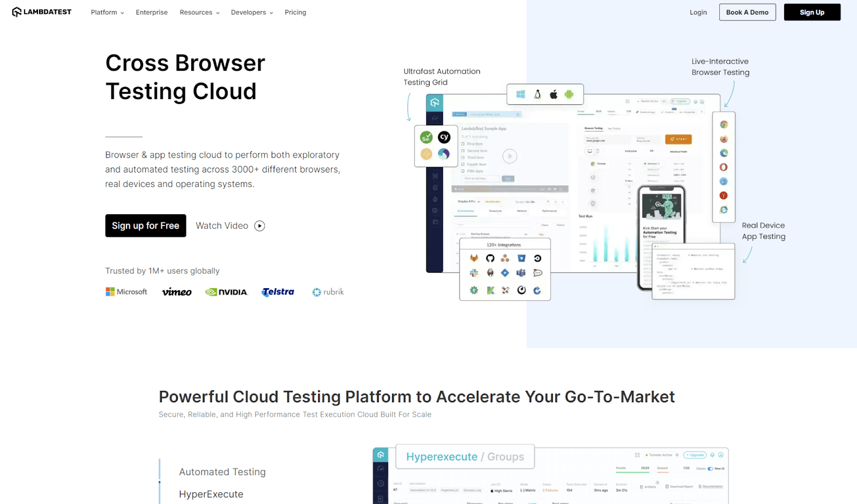
Task: Check the First Item checkbox in the sample app
Action: tap(463, 144)
